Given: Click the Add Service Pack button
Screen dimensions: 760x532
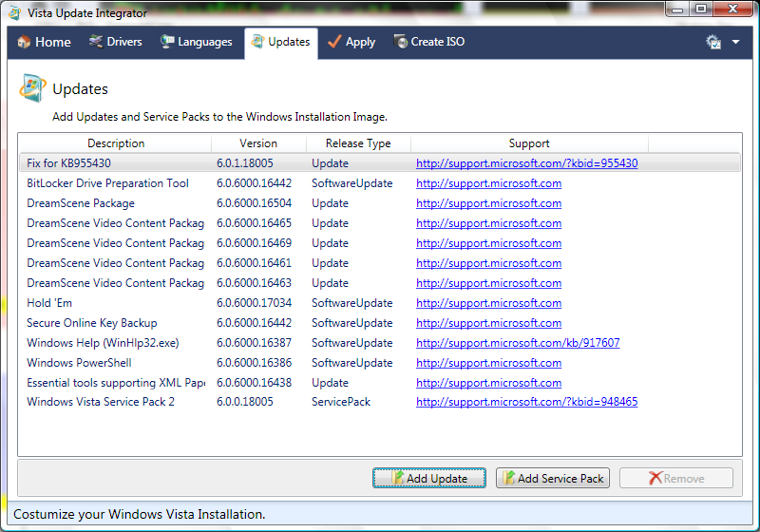Looking at the screenshot, I should pos(553,478).
